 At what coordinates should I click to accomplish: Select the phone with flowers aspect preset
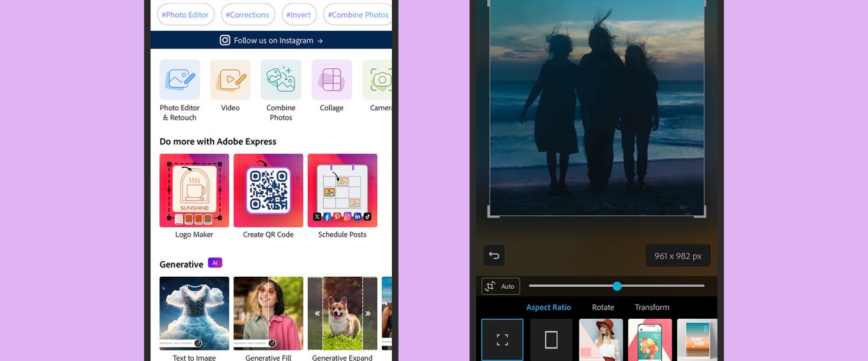[x=650, y=340]
